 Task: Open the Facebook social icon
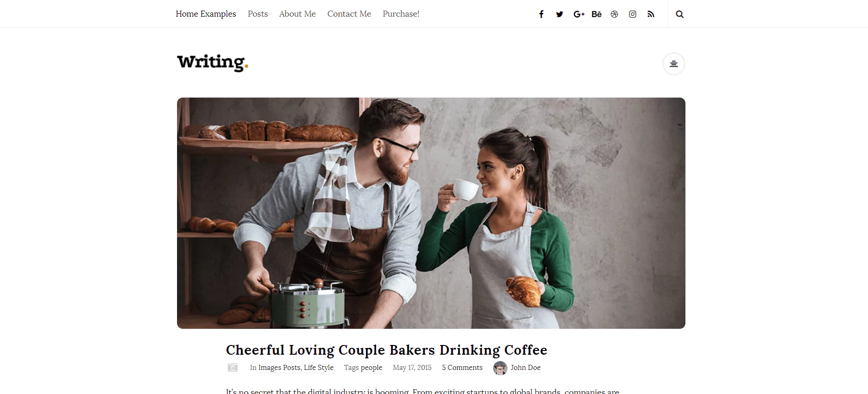[x=541, y=14]
